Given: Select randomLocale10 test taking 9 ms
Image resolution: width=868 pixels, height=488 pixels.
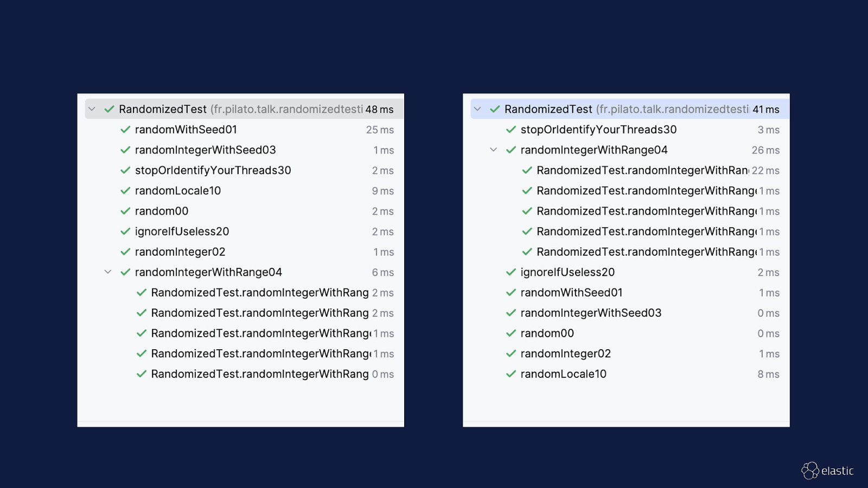Looking at the screenshot, I should tap(178, 191).
